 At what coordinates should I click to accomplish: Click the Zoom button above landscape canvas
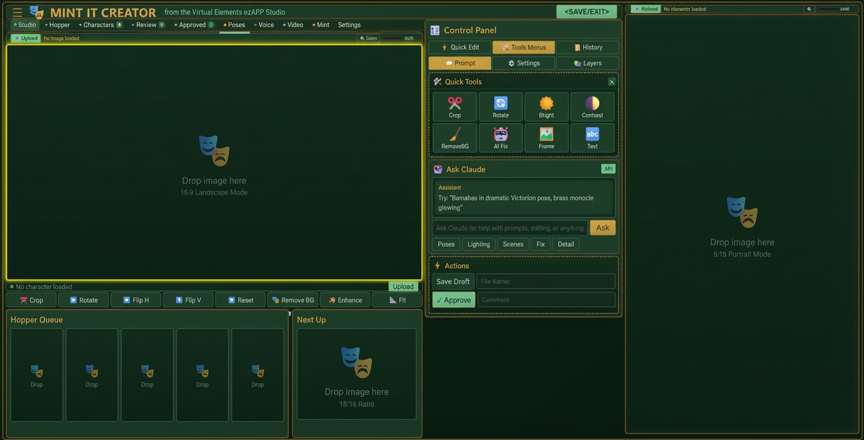pos(368,39)
